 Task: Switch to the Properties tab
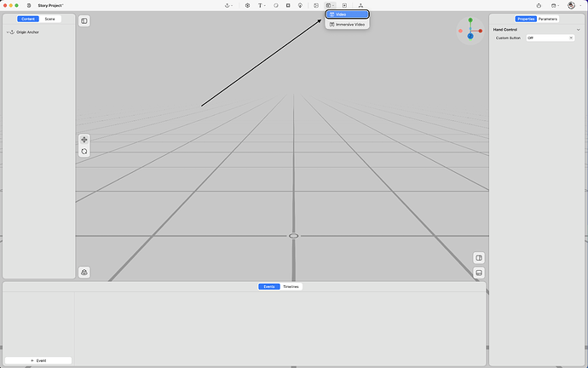pos(526,19)
